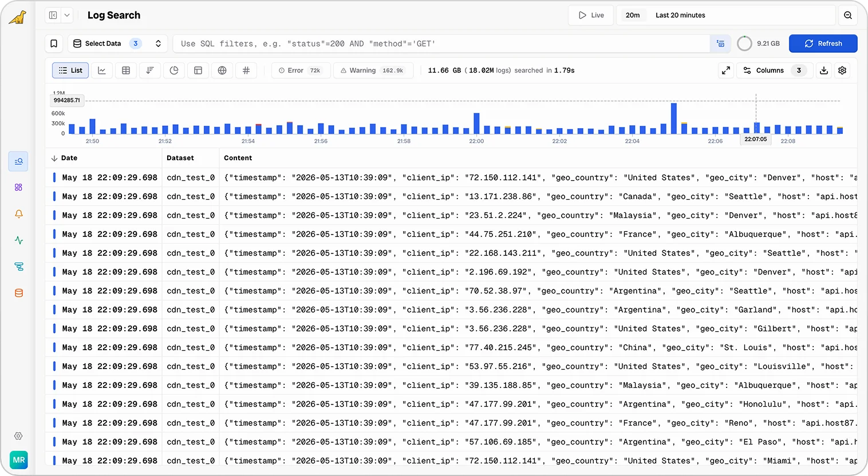The height and width of the screenshot is (476, 868).
Task: Click the Refresh button
Action: tap(823, 43)
